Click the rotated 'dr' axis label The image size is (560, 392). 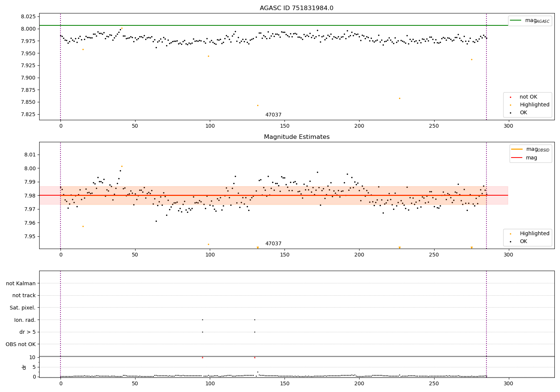[24, 367]
